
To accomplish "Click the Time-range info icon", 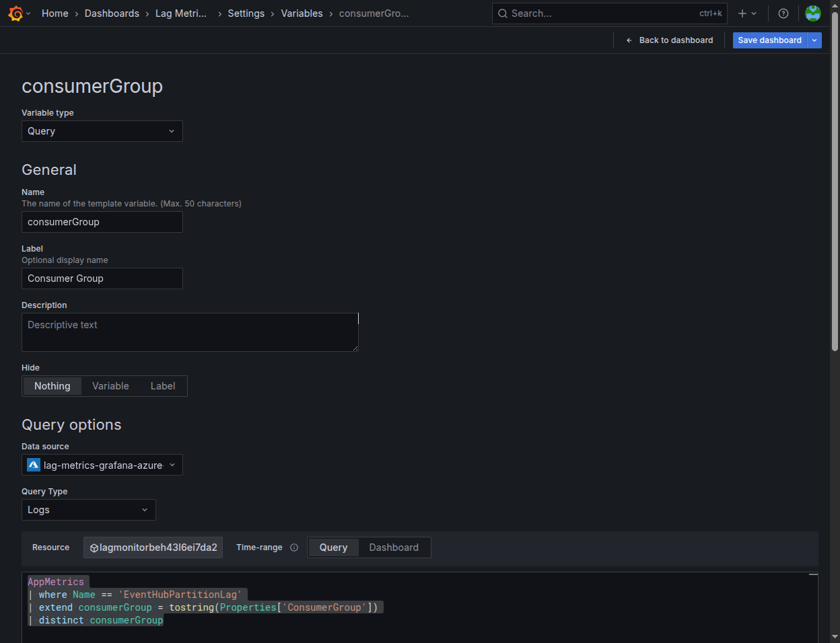I will coord(294,547).
